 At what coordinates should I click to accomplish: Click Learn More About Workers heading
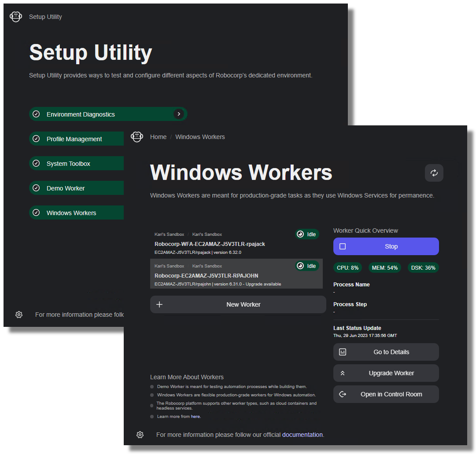point(187,377)
